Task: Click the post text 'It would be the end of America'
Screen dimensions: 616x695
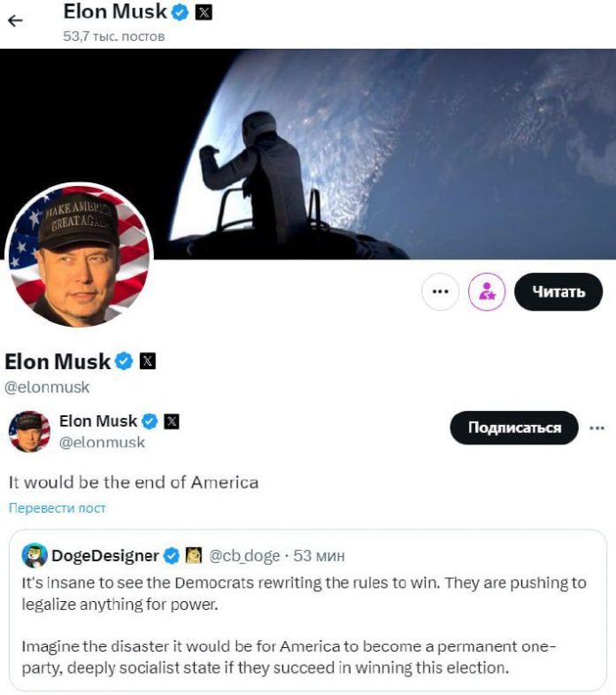Action: coord(134,483)
